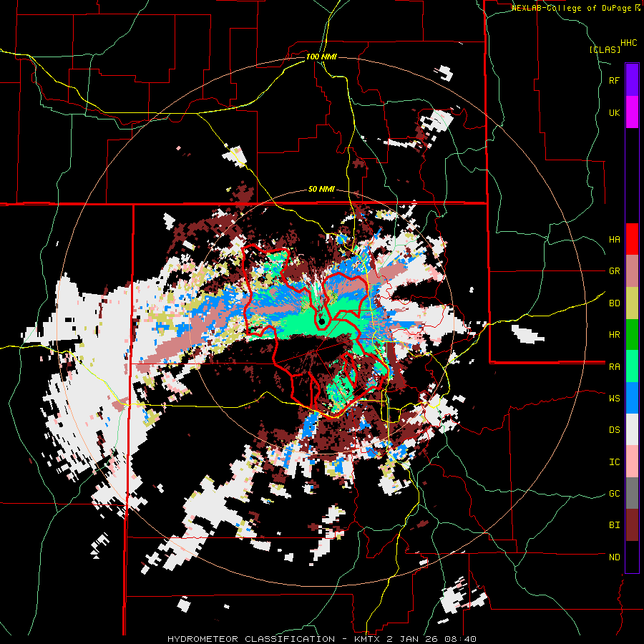Click the black radar site dot
This screenshot has height=644, width=644.
[322, 321]
